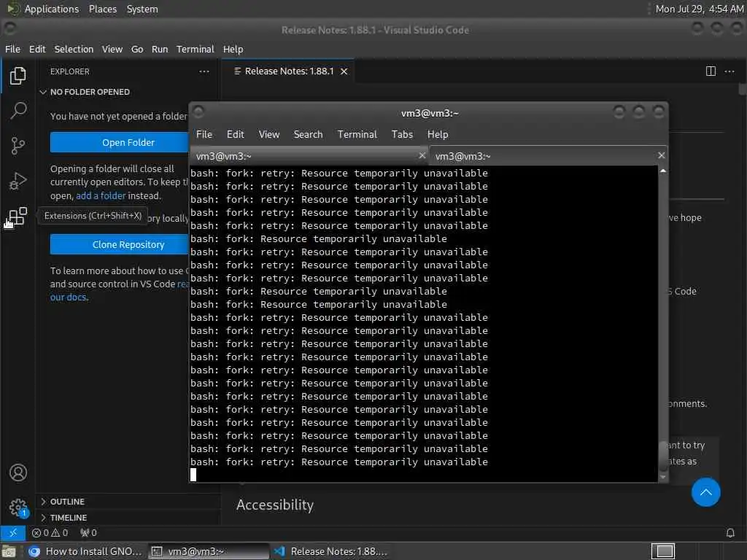Open the terminal window View menu
This screenshot has height=560, width=747.
pyautogui.click(x=269, y=134)
